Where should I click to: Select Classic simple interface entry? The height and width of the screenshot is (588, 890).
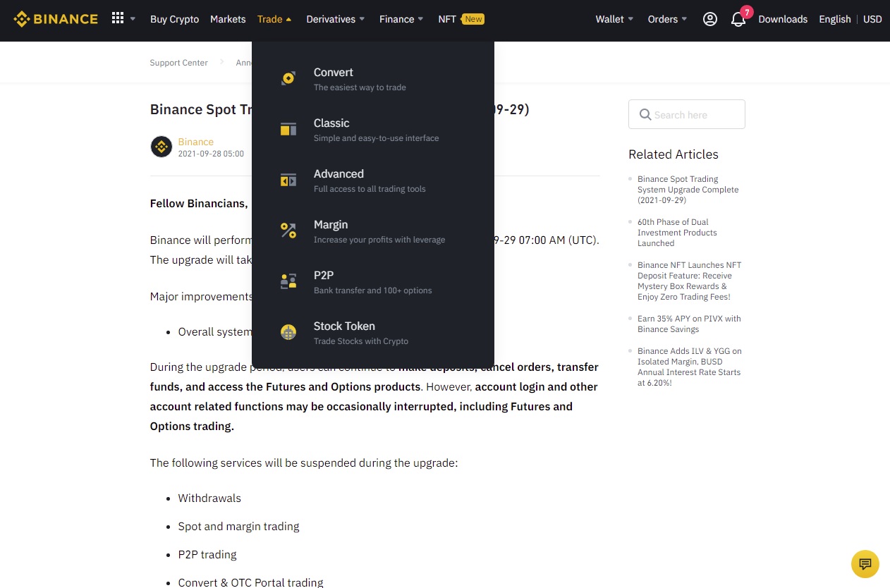tap(372, 129)
